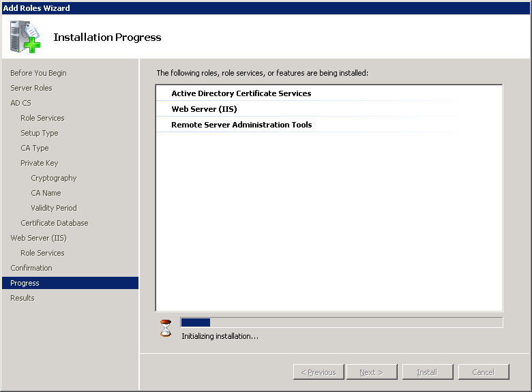
Task: Select Cryptography step
Action: tap(54, 178)
